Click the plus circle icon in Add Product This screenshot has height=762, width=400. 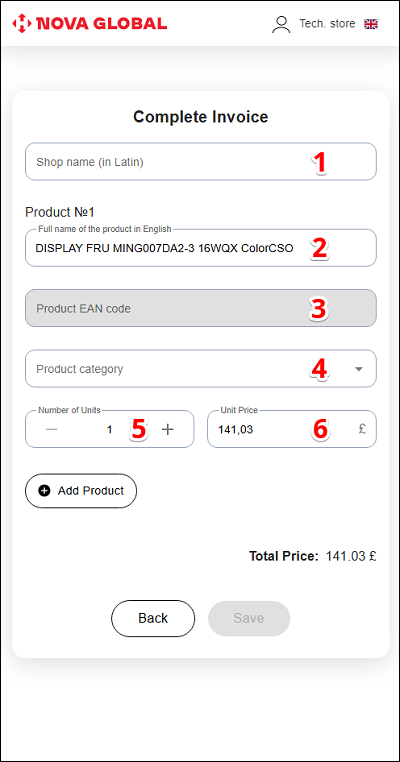pyautogui.click(x=44, y=491)
